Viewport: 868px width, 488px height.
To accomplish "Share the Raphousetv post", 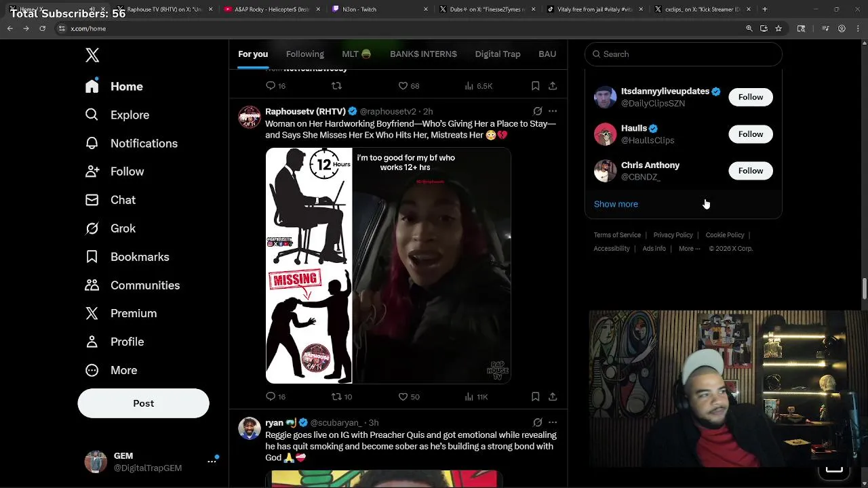I will pos(553,396).
